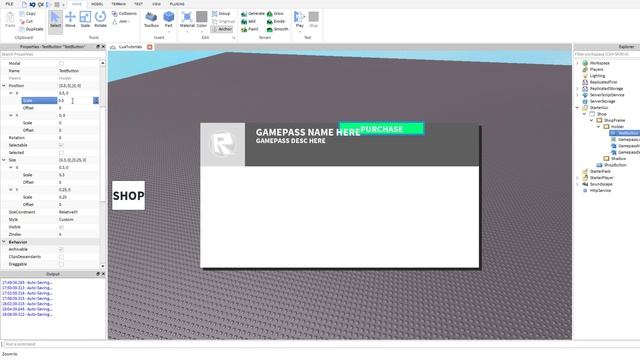
Task: Click the Color swatch in Edit group
Action: point(202,17)
